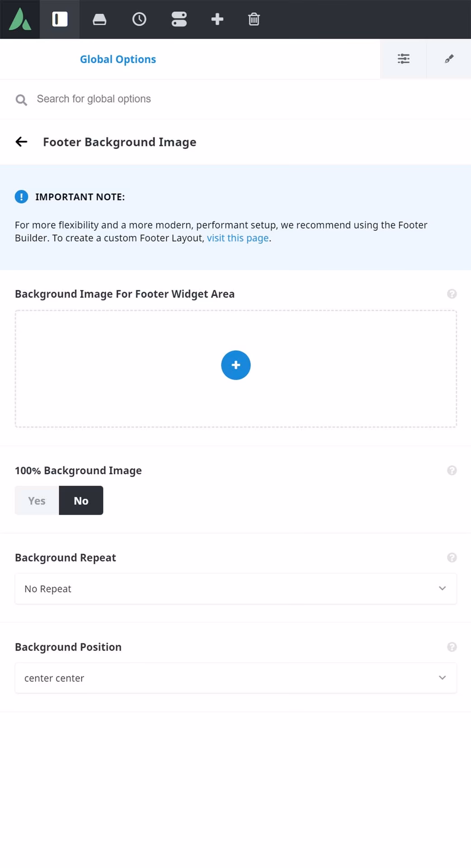Open preferences with the toggle switches icon
The height and width of the screenshot is (868, 471).
click(179, 19)
